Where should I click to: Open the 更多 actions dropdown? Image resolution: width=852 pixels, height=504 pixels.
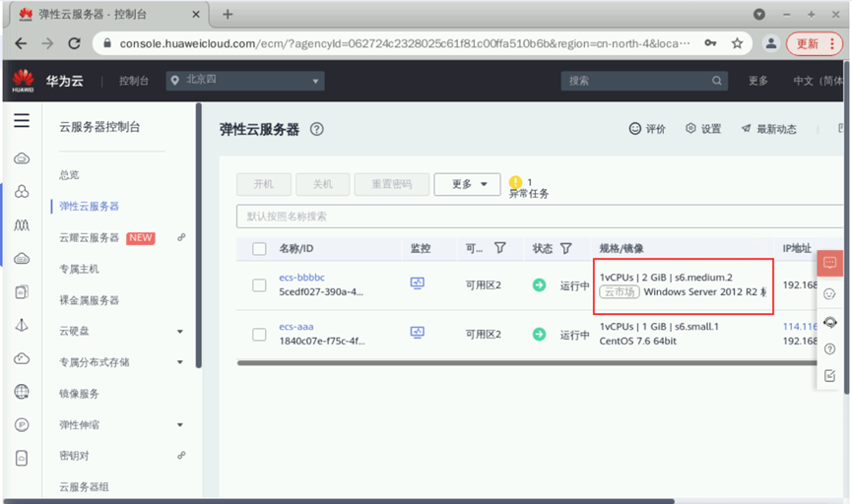pos(467,184)
